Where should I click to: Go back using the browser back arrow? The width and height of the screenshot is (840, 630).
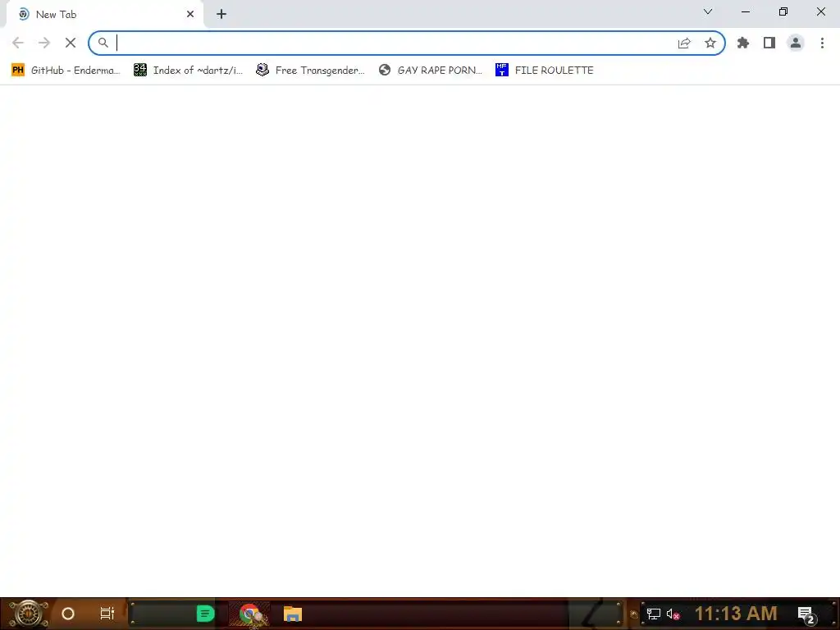(18, 43)
